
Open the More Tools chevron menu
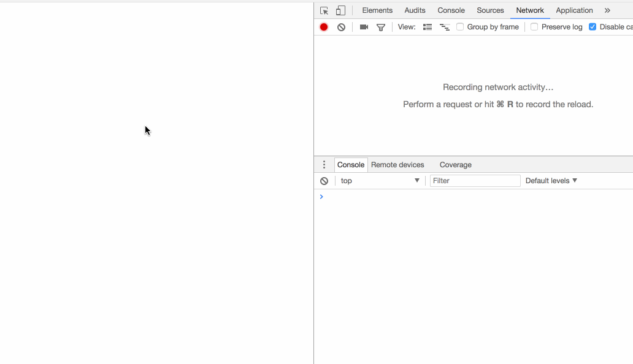point(607,10)
